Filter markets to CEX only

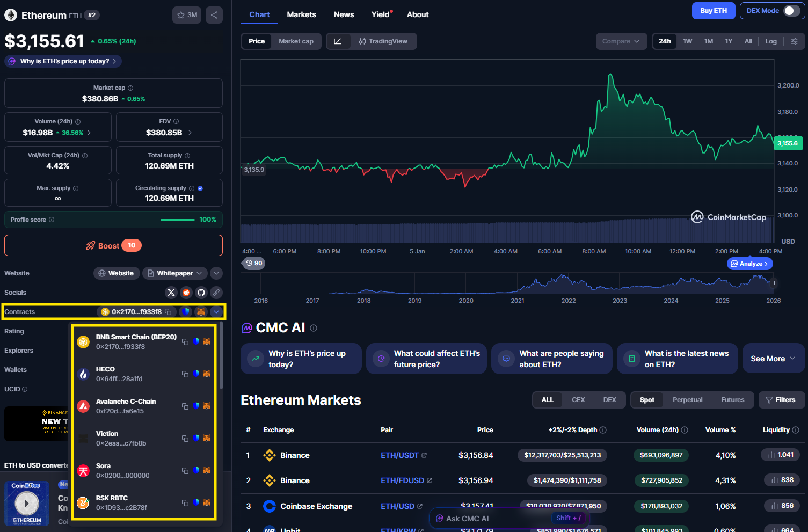click(x=578, y=400)
